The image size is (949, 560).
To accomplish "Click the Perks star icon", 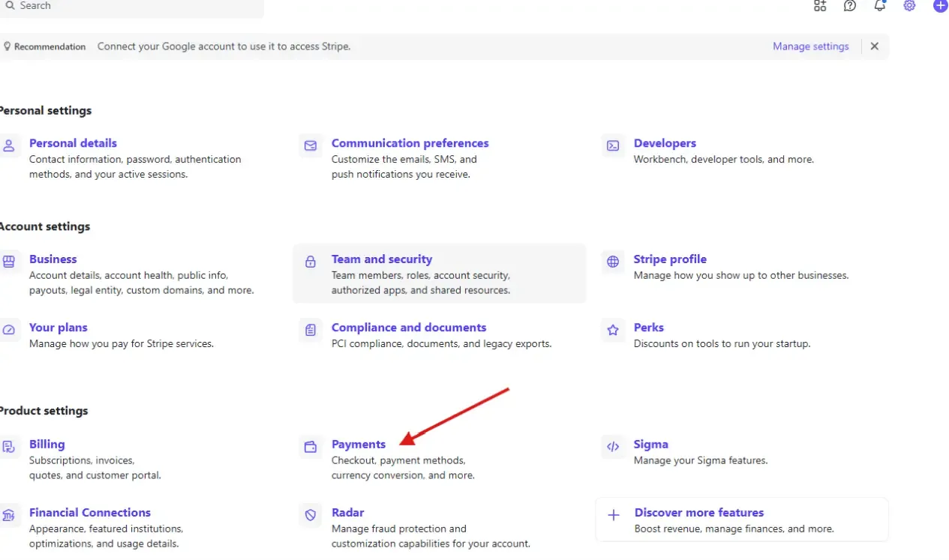I will (612, 330).
